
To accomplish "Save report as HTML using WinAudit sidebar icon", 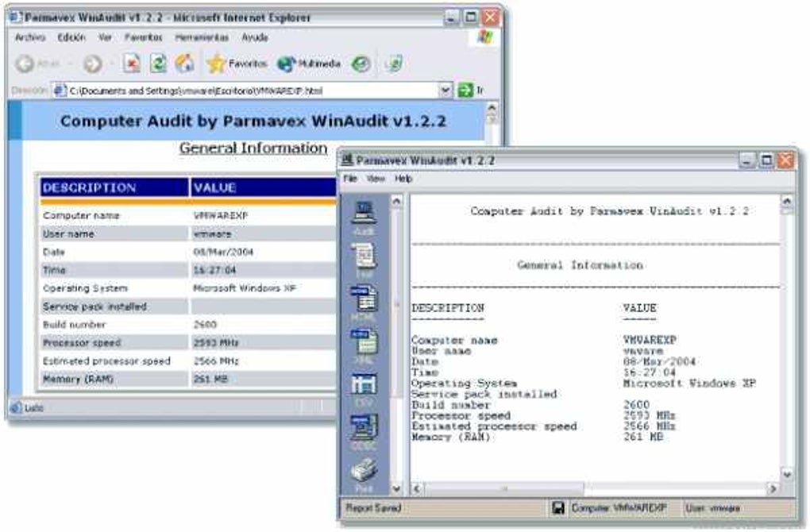I will [364, 299].
